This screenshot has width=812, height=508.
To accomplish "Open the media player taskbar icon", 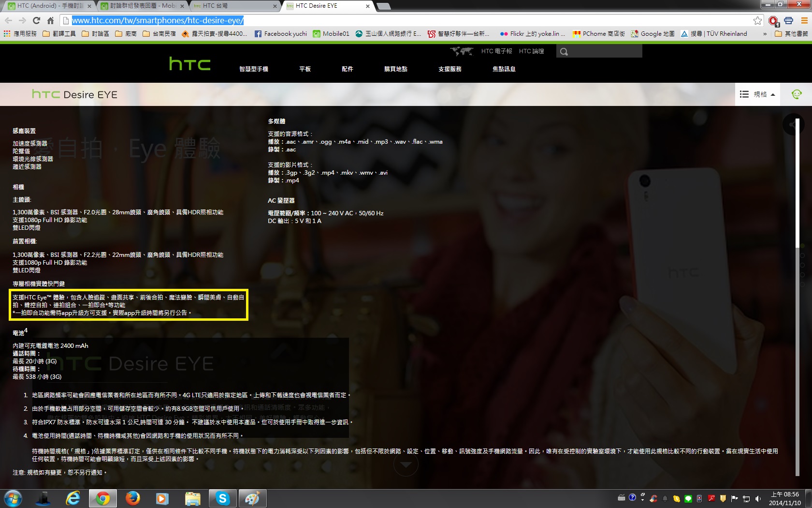I will [162, 498].
